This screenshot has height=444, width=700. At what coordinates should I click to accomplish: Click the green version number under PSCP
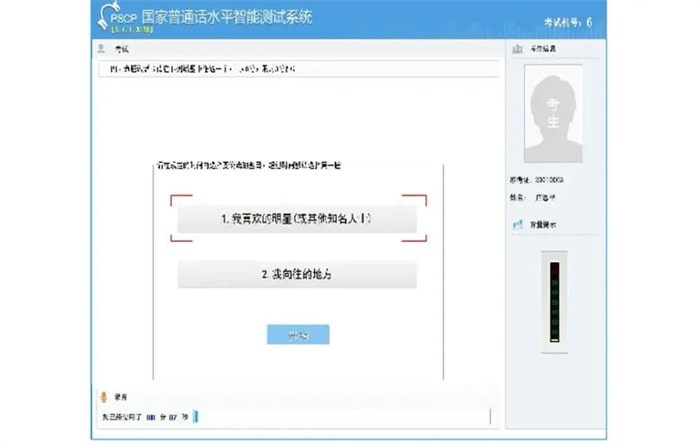click(132, 29)
